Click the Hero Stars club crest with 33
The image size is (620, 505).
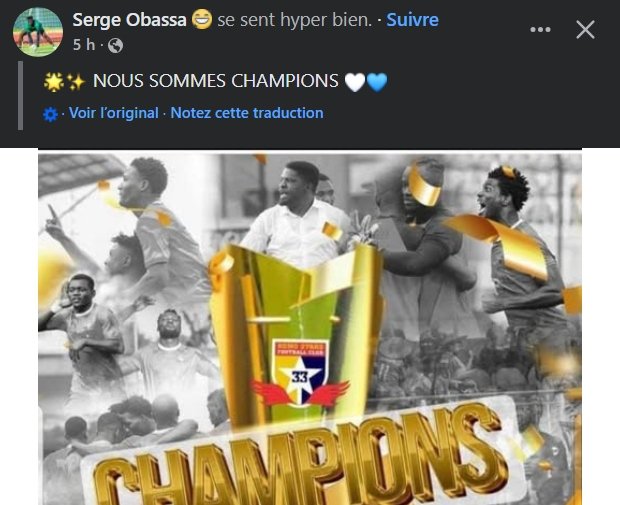tap(301, 373)
